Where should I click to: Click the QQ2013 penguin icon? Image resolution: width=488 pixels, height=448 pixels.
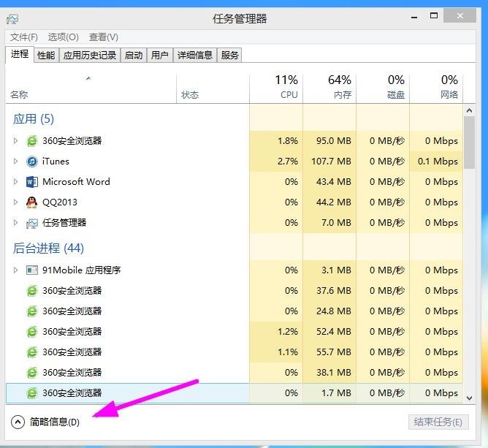click(x=31, y=202)
